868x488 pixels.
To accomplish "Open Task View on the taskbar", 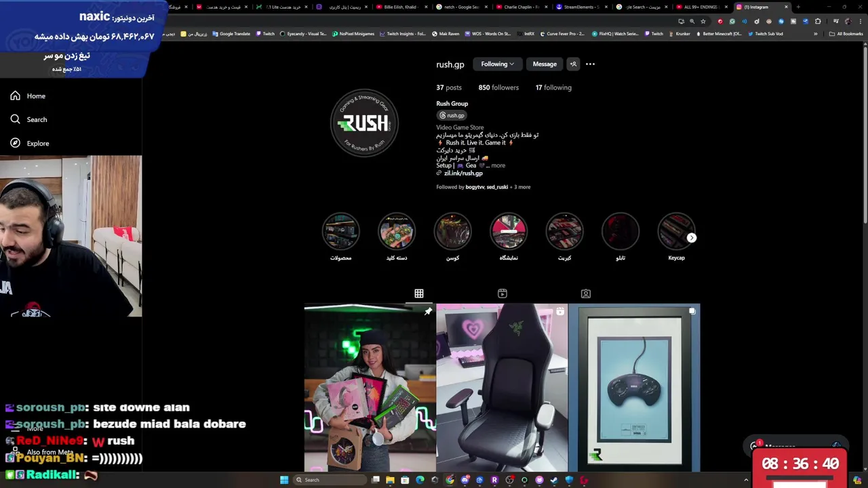I will coord(376,480).
